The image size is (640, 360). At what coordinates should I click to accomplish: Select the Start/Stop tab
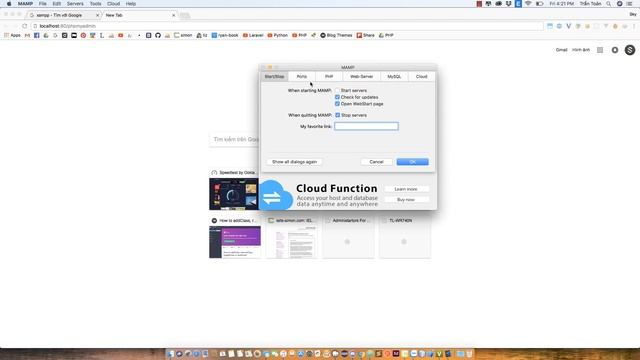tap(274, 76)
